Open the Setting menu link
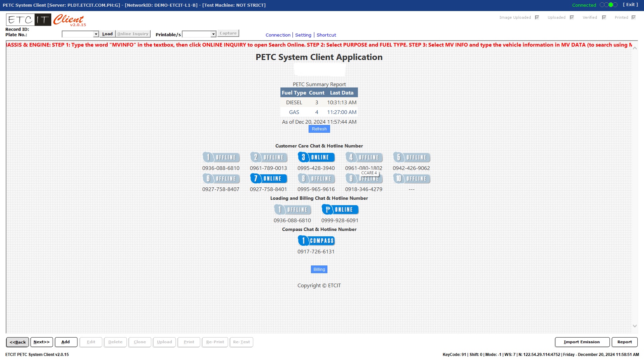This screenshot has height=362, width=644. 303,35
